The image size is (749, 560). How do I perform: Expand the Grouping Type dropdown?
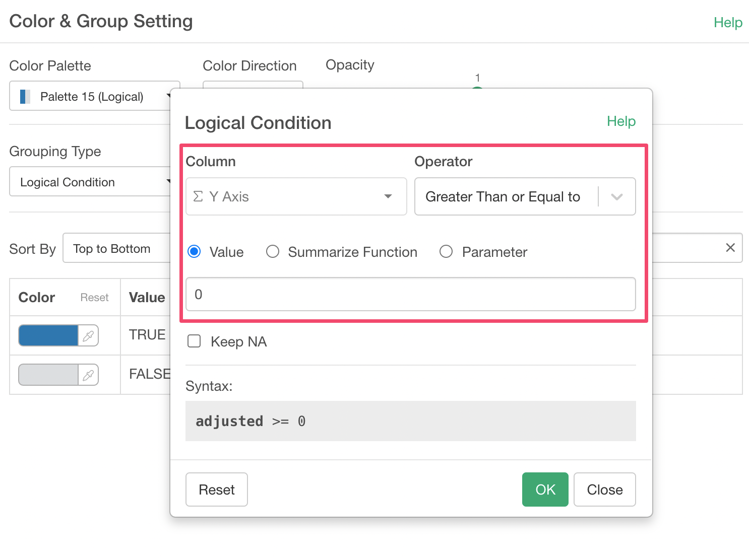(x=91, y=182)
